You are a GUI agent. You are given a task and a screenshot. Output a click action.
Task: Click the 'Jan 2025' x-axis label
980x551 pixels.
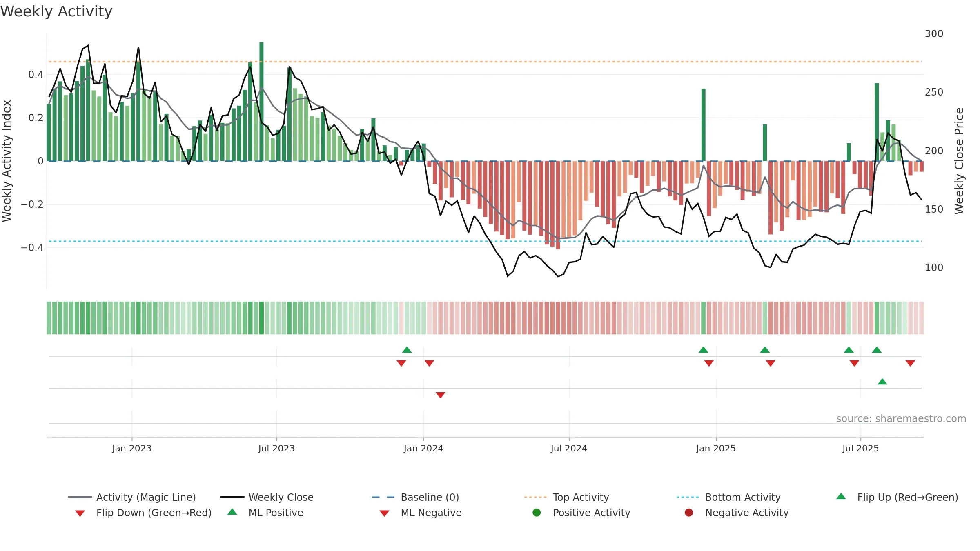click(716, 448)
